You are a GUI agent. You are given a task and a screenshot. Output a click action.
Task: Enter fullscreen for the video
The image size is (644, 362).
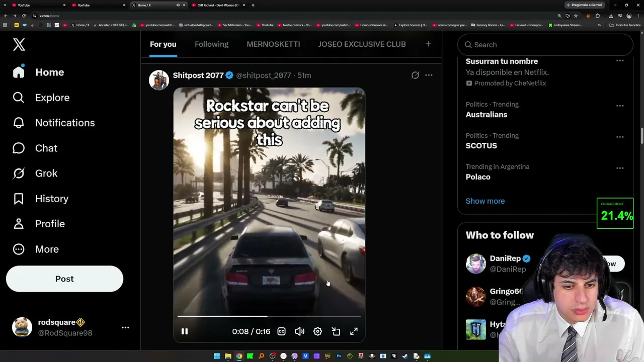[x=354, y=331]
